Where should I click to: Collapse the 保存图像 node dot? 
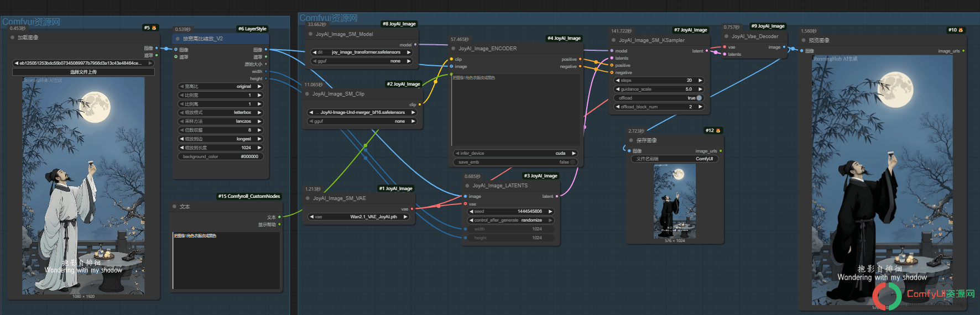click(x=631, y=140)
